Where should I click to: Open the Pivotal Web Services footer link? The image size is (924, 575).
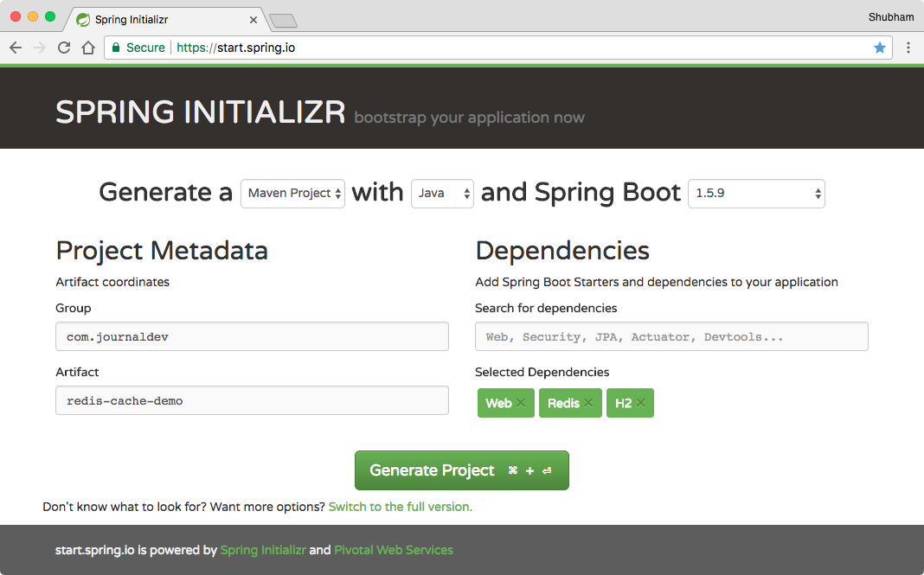pyautogui.click(x=394, y=550)
